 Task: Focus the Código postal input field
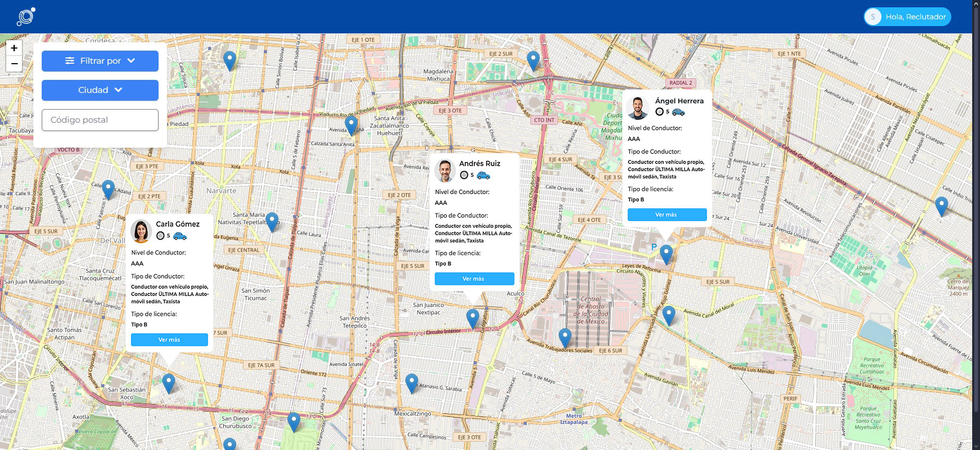click(100, 120)
